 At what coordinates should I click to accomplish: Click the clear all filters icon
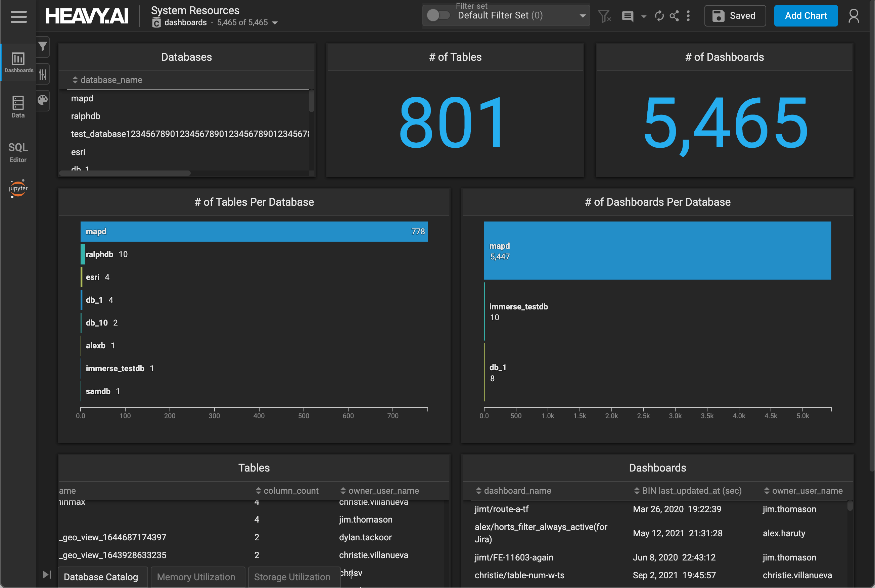[604, 16]
